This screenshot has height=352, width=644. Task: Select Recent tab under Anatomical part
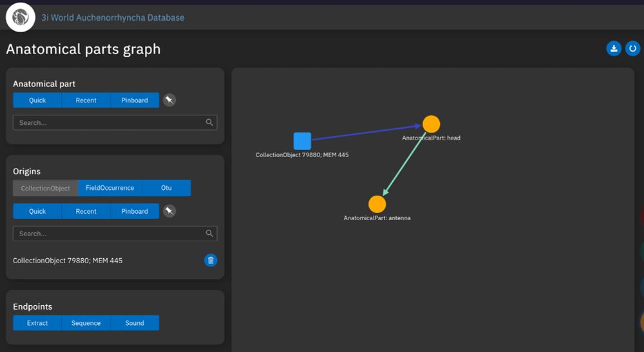click(86, 100)
